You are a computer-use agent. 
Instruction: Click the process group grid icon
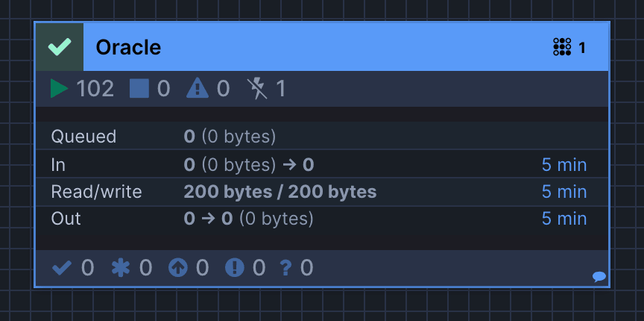(x=562, y=47)
